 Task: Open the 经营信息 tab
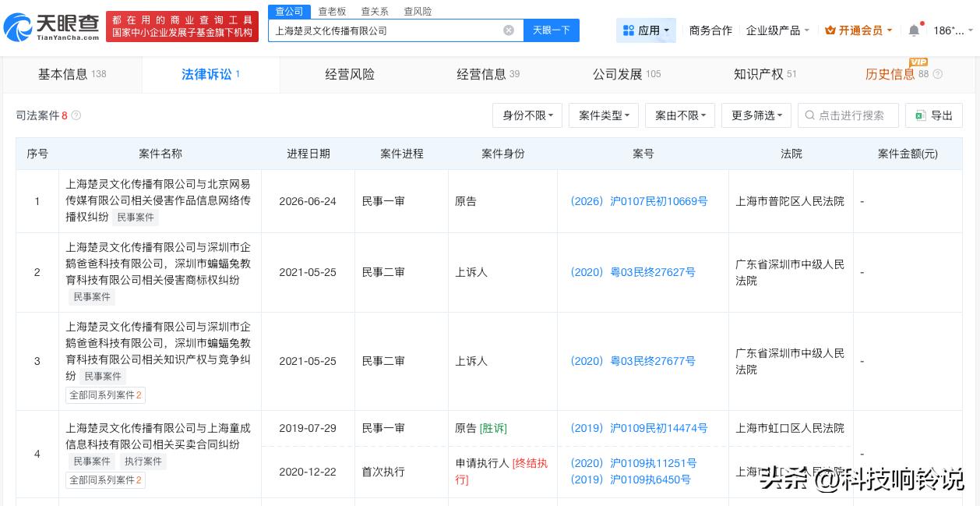point(488,74)
